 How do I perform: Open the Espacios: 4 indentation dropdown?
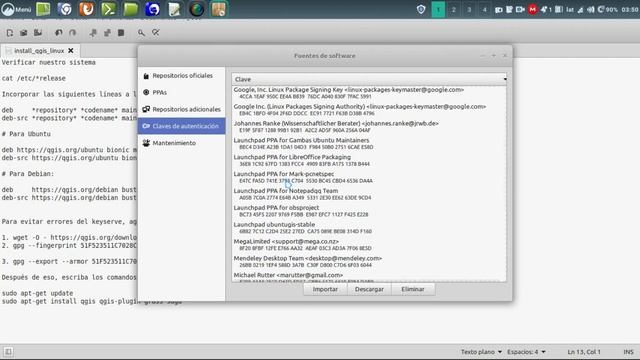(x=526, y=351)
